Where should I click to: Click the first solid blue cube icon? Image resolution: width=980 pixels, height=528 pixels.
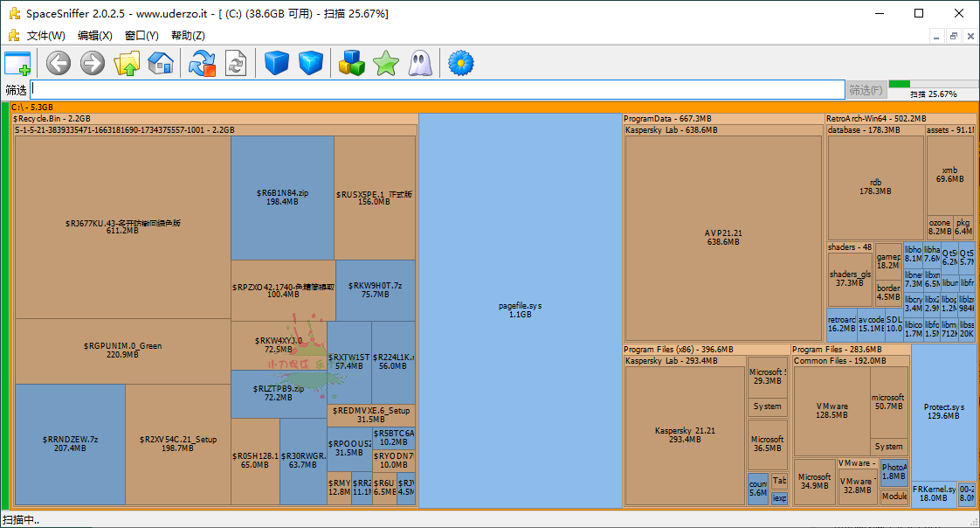coord(277,63)
